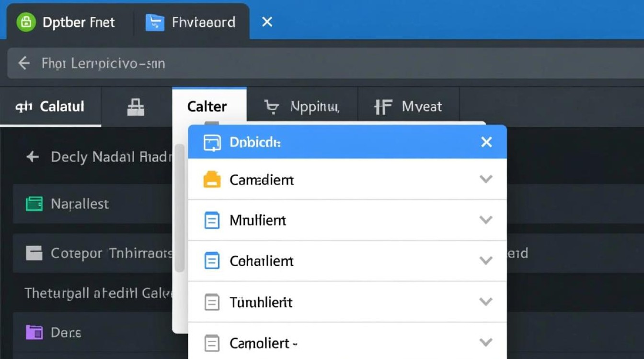Click the purple folder icon beside Ders
The width and height of the screenshot is (644, 359).
pyautogui.click(x=34, y=332)
